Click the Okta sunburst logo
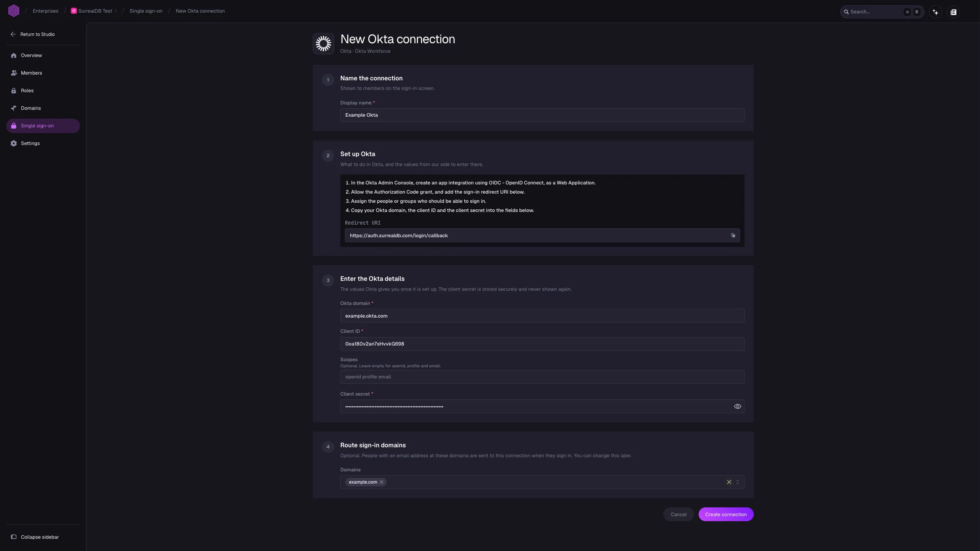Viewport: 980px width, 551px height. [x=323, y=44]
